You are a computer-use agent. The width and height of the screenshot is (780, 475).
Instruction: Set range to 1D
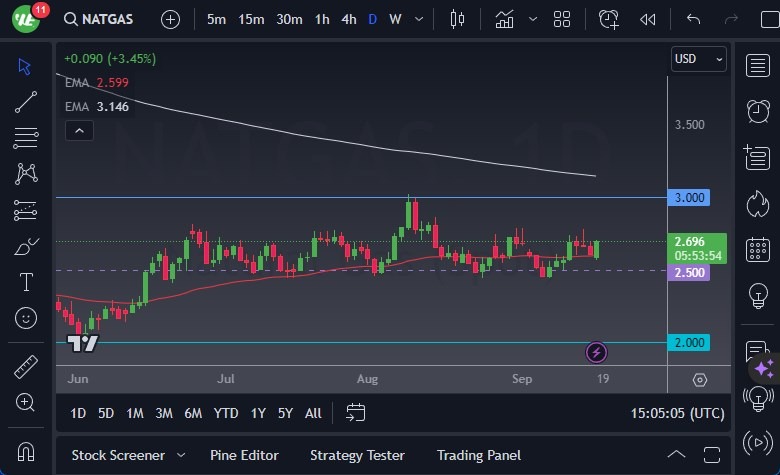78,413
